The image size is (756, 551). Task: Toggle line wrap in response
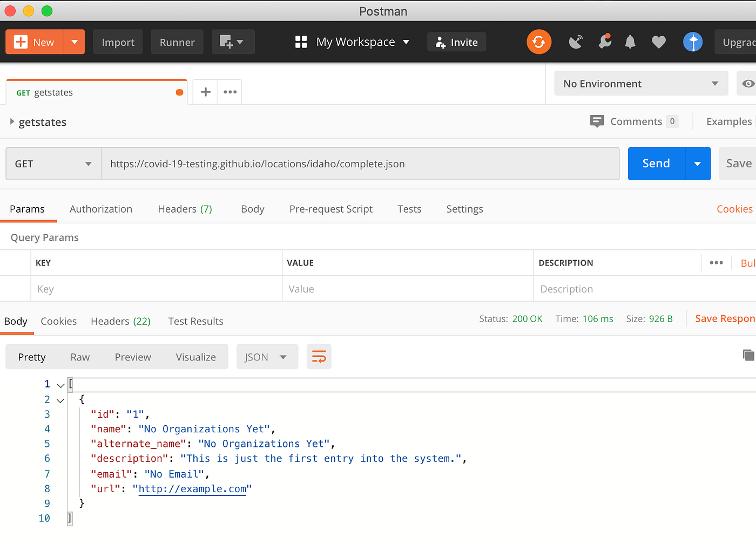[x=319, y=357]
